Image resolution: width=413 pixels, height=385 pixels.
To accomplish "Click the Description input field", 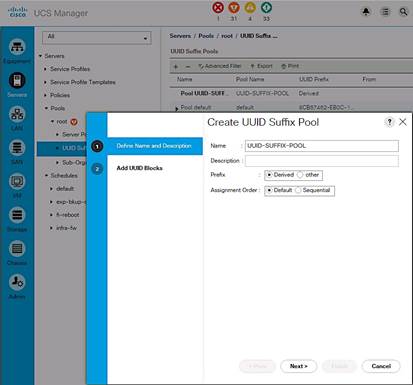I will (x=322, y=161).
